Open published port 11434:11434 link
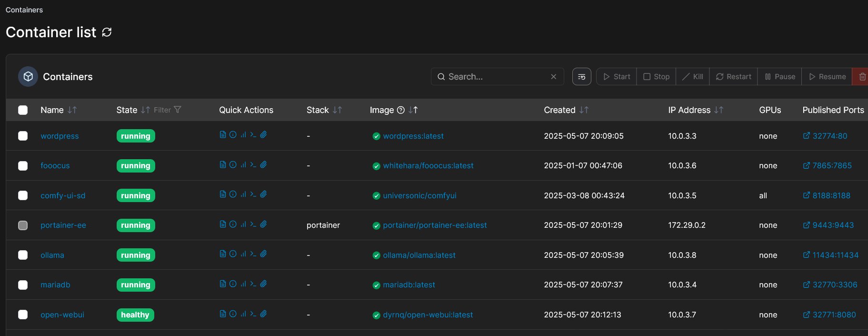The image size is (868, 336). pyautogui.click(x=831, y=255)
